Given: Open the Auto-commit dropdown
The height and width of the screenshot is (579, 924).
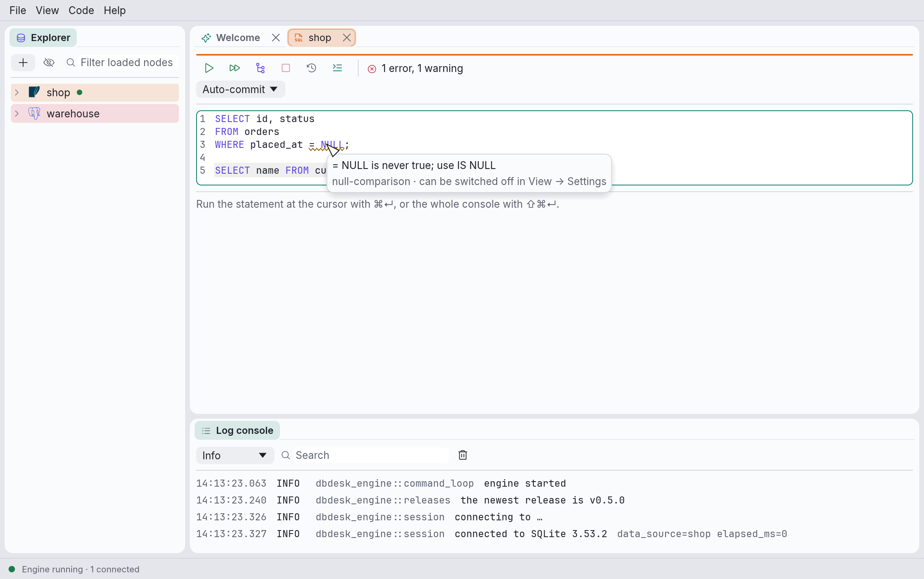Looking at the screenshot, I should [240, 90].
